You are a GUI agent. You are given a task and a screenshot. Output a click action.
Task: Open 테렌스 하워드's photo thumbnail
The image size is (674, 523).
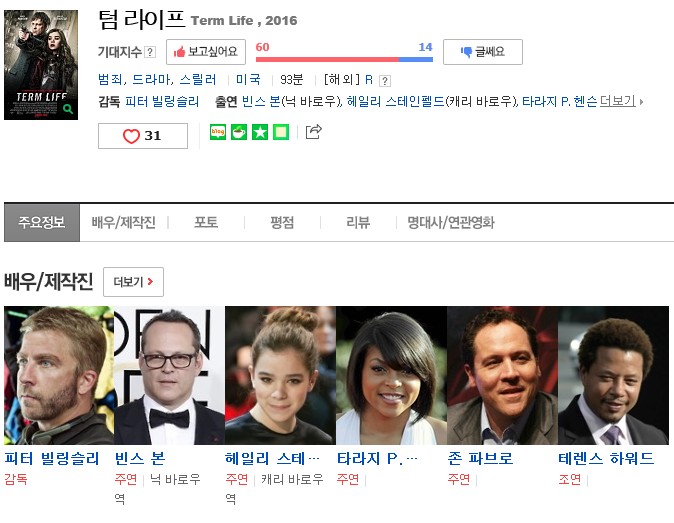[613, 375]
